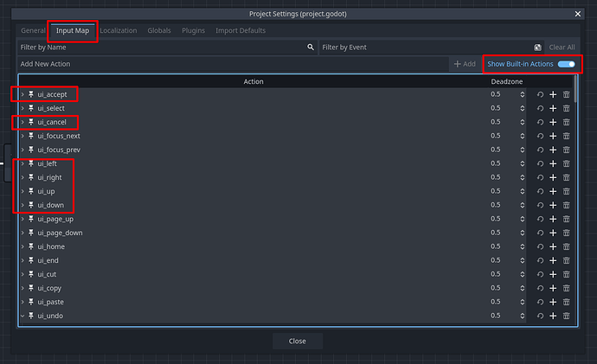Select the ui_paste action name

coord(51,302)
